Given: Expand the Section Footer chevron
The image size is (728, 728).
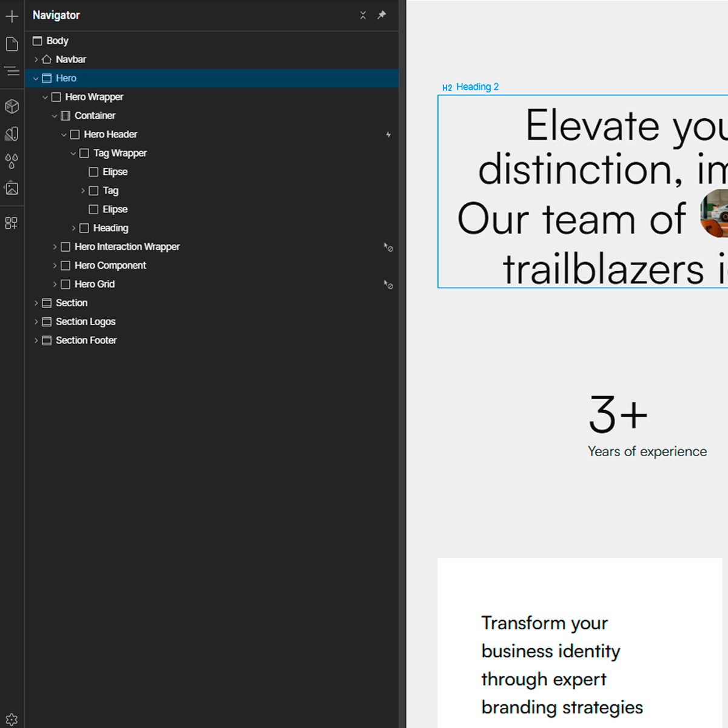Looking at the screenshot, I should [x=36, y=341].
